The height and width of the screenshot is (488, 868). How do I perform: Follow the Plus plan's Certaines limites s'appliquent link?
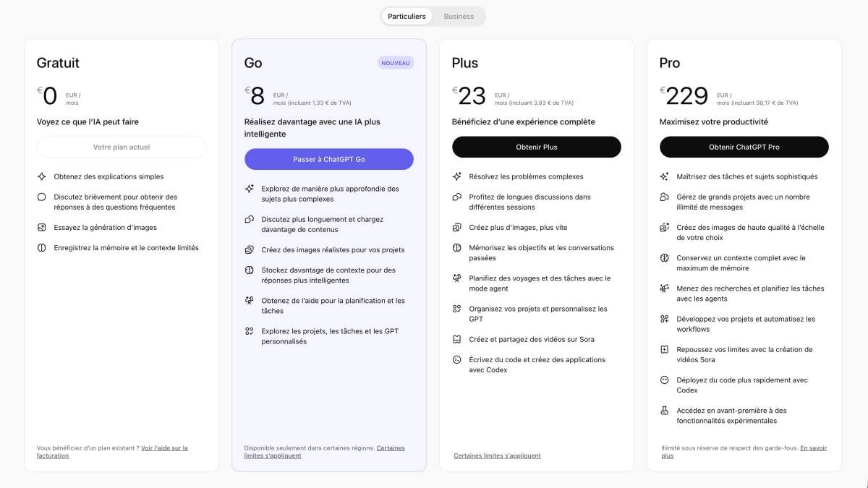pyautogui.click(x=497, y=455)
